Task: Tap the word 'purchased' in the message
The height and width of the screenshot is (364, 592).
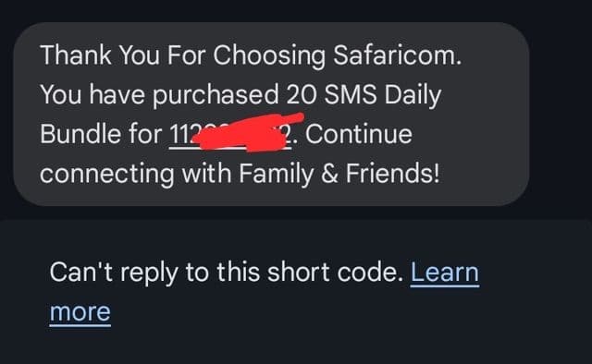Action: pos(216,95)
